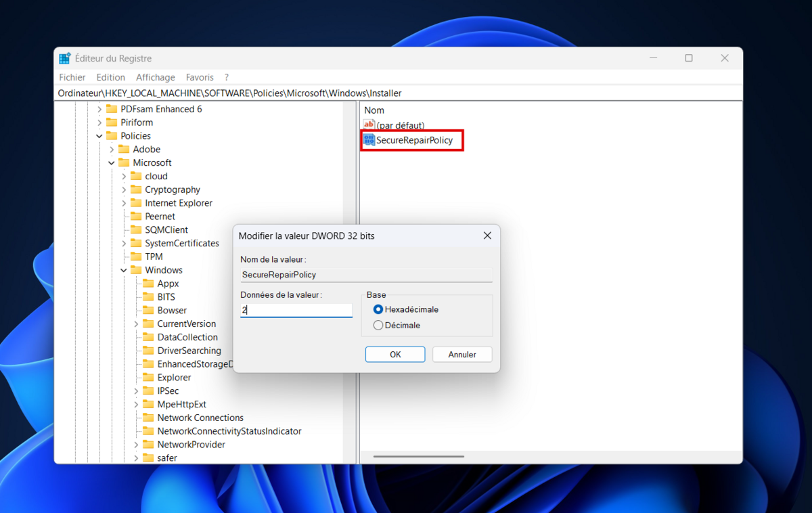
Task: Click the SQMClient folder icon
Action: coord(136,229)
